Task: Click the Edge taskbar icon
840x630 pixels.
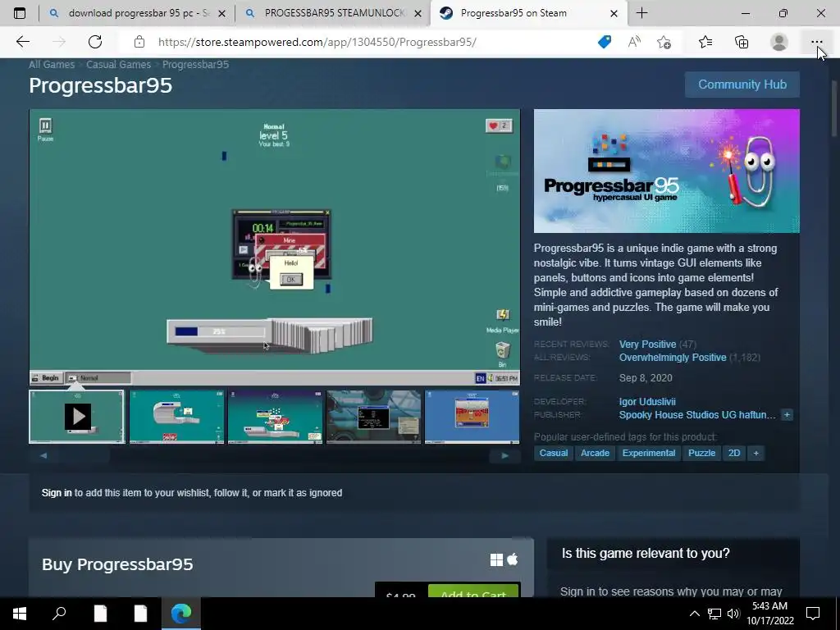Action: [x=181, y=614]
